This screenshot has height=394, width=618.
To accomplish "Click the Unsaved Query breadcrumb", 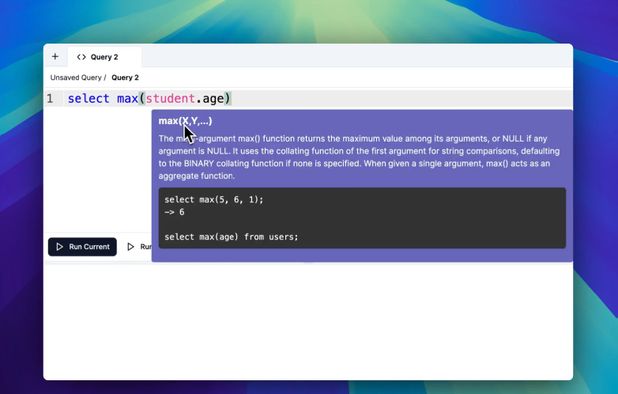I will pyautogui.click(x=76, y=78).
